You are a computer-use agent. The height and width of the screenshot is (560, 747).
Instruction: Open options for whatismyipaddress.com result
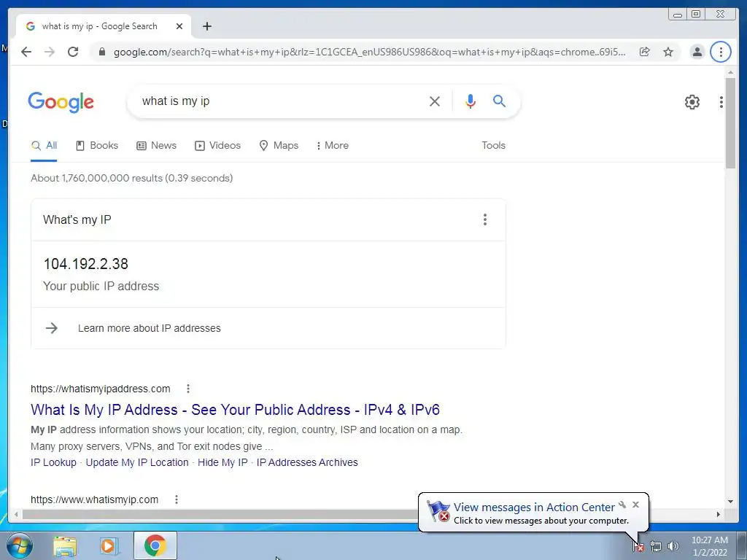(x=188, y=389)
